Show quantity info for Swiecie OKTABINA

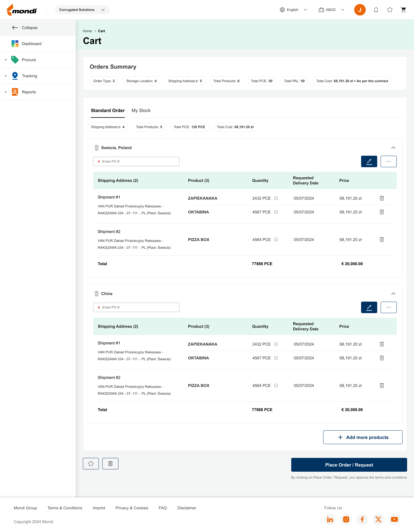point(276,212)
